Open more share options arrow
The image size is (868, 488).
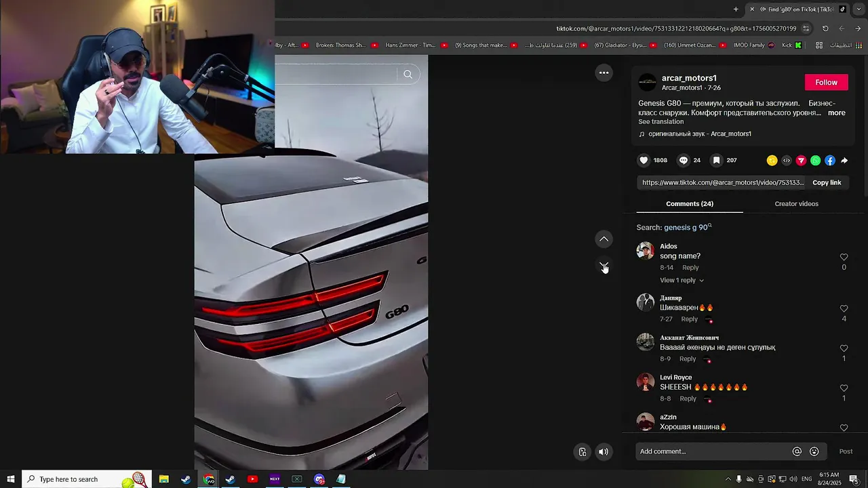coord(844,161)
